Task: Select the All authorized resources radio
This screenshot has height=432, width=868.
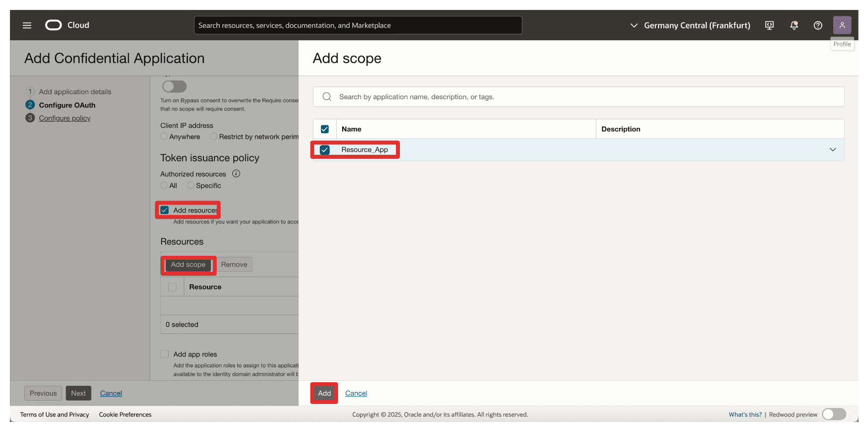Action: 164,185
